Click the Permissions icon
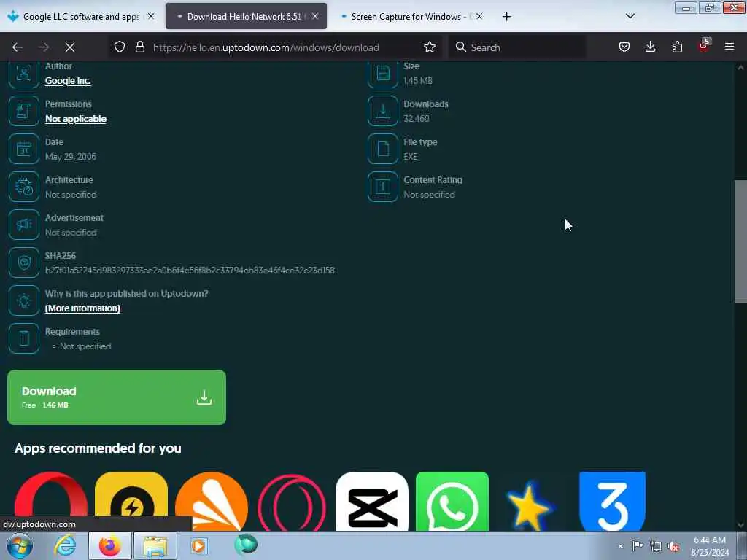The image size is (747, 560). coord(24,111)
